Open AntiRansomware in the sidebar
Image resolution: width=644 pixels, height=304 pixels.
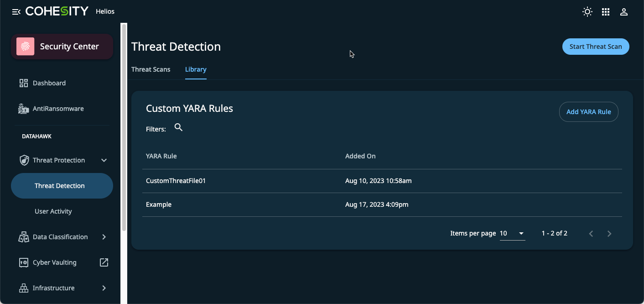58,109
